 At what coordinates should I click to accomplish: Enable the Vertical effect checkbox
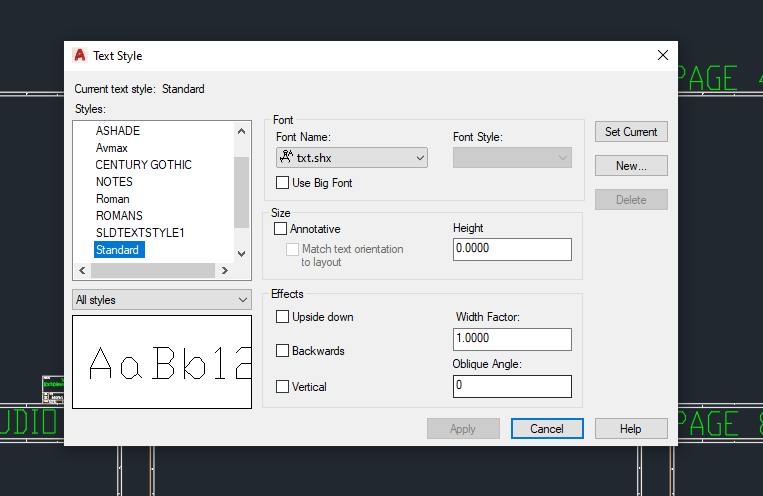click(282, 386)
